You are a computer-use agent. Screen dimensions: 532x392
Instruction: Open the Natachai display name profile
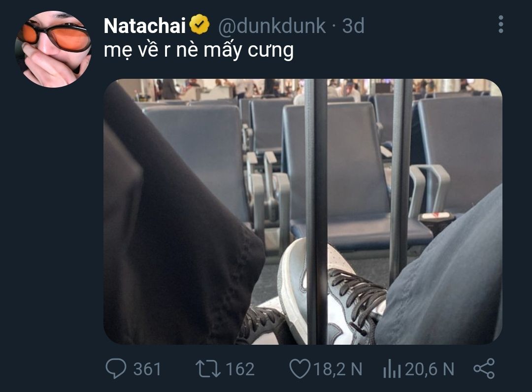(144, 26)
